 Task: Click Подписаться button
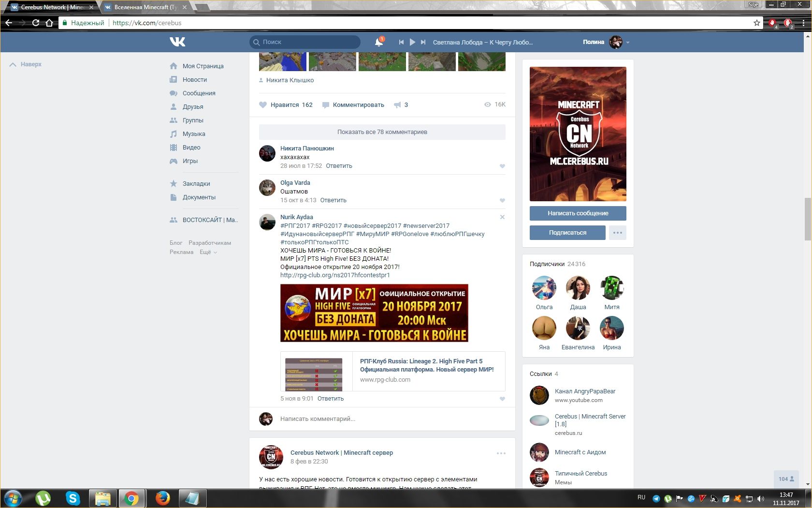pos(567,232)
